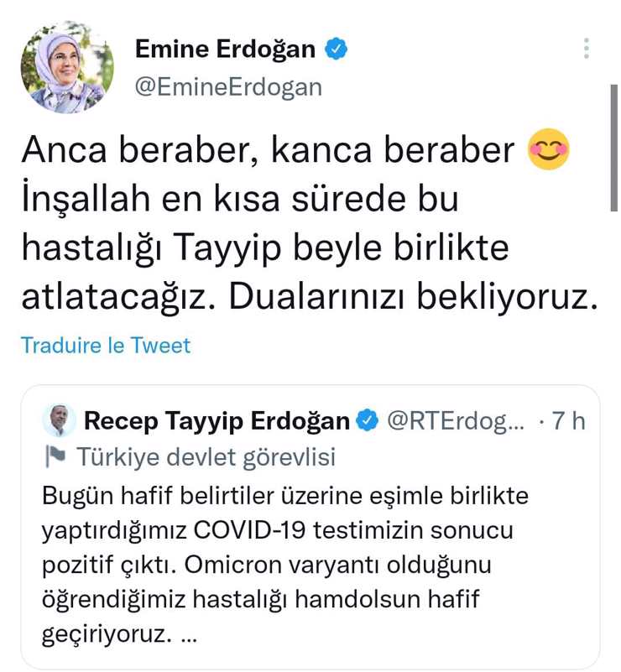This screenshot has width=621, height=672.
Task: Click the Türkiye devlet görevlisi label
Action: click(x=206, y=457)
